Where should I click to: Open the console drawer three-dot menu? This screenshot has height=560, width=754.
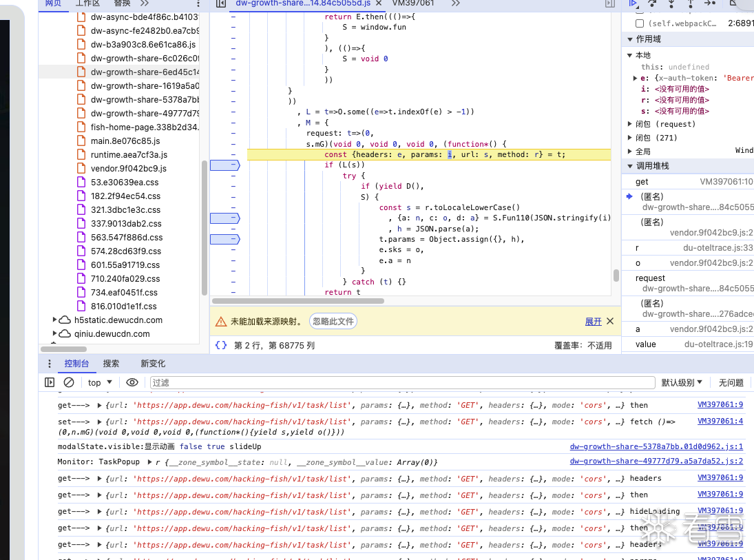coord(49,364)
